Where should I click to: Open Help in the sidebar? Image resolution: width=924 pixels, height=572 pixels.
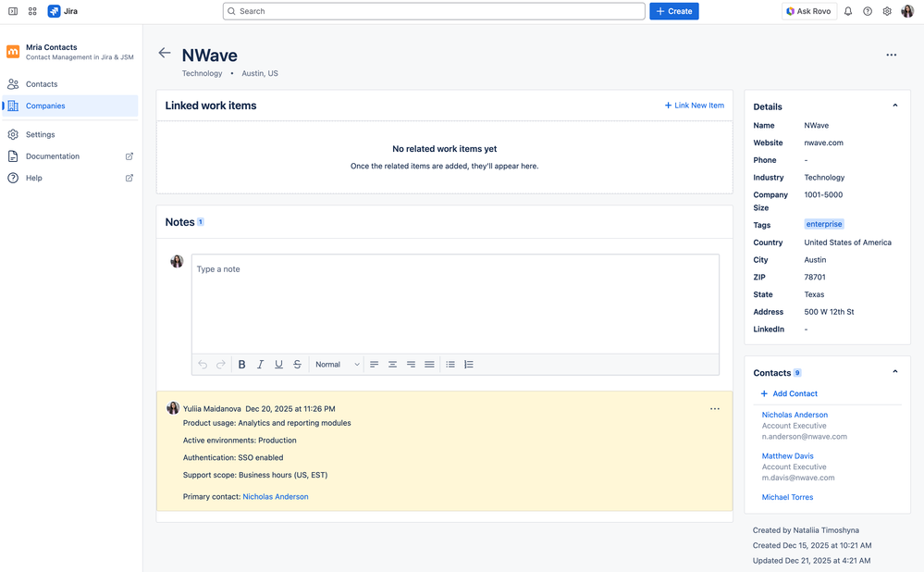pos(70,178)
